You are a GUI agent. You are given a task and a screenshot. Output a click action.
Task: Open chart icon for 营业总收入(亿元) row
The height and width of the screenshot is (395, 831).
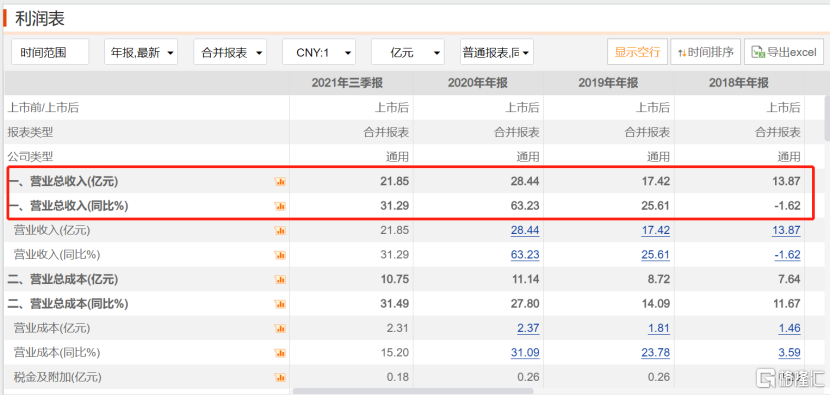tap(280, 181)
